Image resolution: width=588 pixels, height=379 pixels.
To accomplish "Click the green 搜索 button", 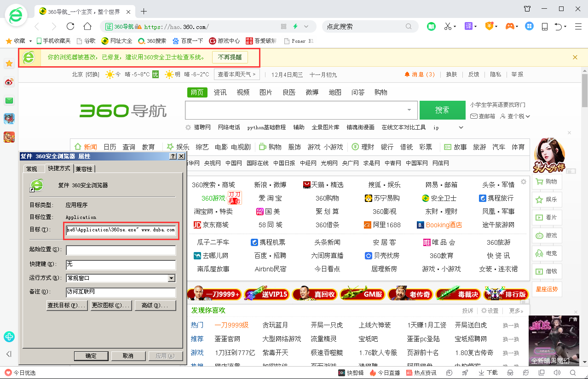I will pyautogui.click(x=442, y=110).
